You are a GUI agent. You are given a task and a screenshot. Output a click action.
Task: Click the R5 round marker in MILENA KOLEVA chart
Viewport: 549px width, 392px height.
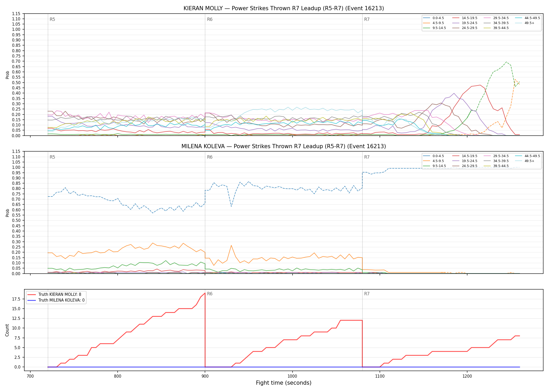52,157
